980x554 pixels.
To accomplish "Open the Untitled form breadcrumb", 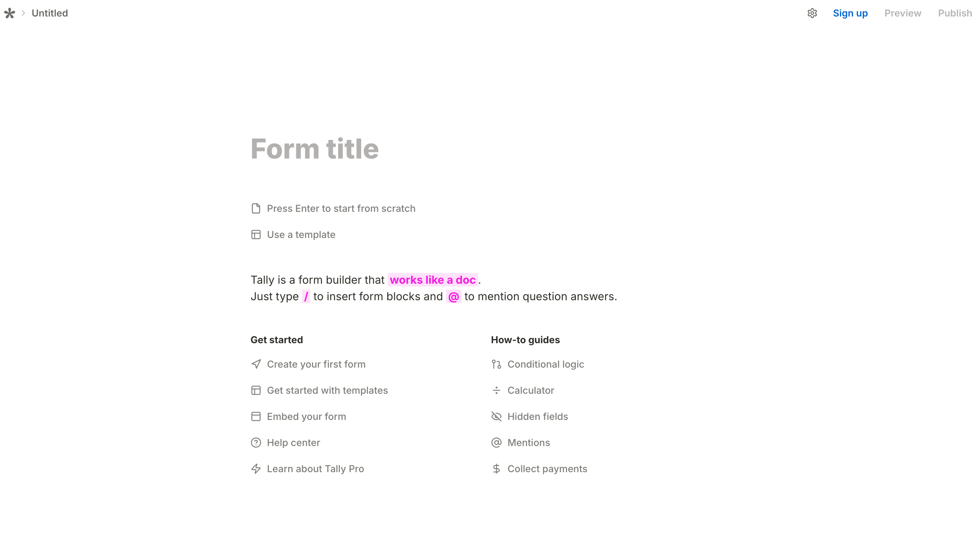I will tap(50, 13).
